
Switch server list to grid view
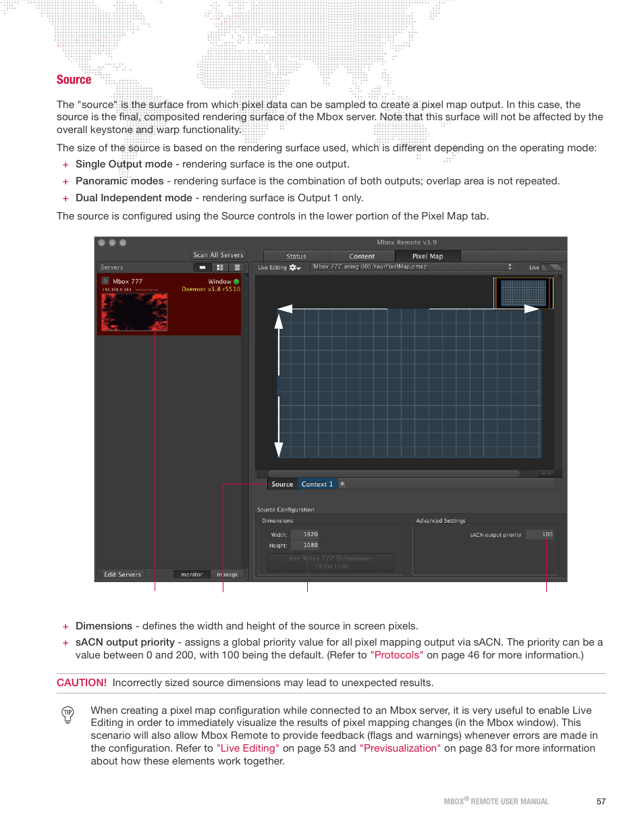pos(219,267)
